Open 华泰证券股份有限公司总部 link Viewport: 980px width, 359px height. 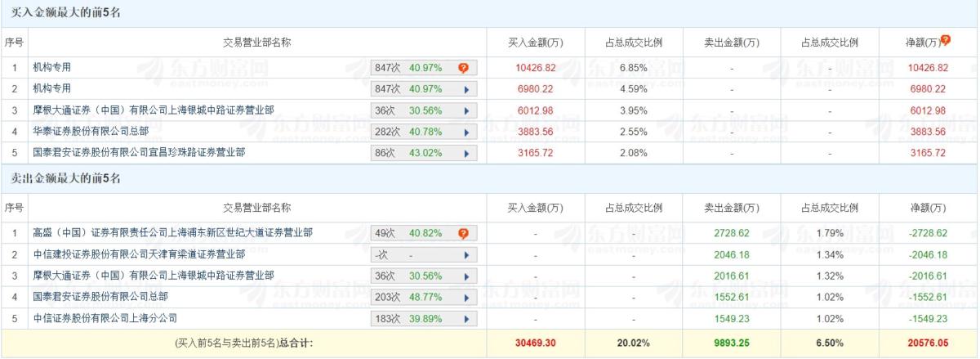[91, 131]
